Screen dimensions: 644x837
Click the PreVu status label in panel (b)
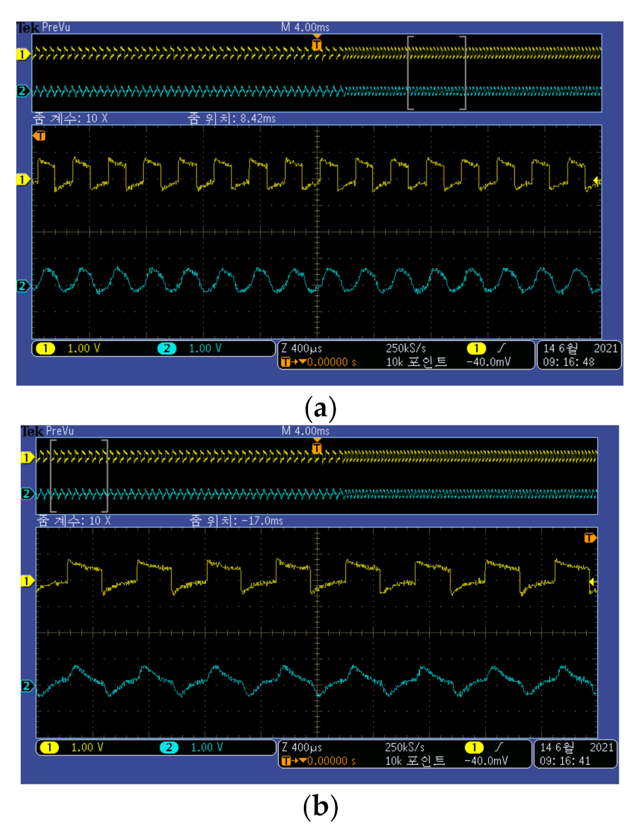[x=60, y=431]
